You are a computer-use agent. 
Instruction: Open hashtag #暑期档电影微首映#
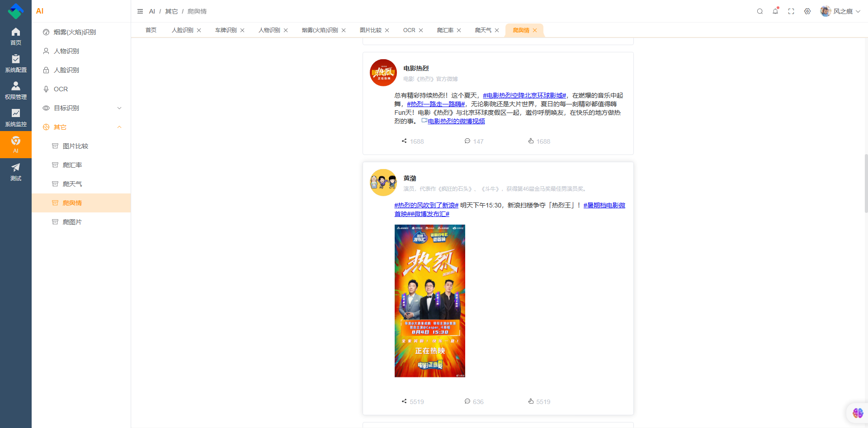[x=604, y=205]
